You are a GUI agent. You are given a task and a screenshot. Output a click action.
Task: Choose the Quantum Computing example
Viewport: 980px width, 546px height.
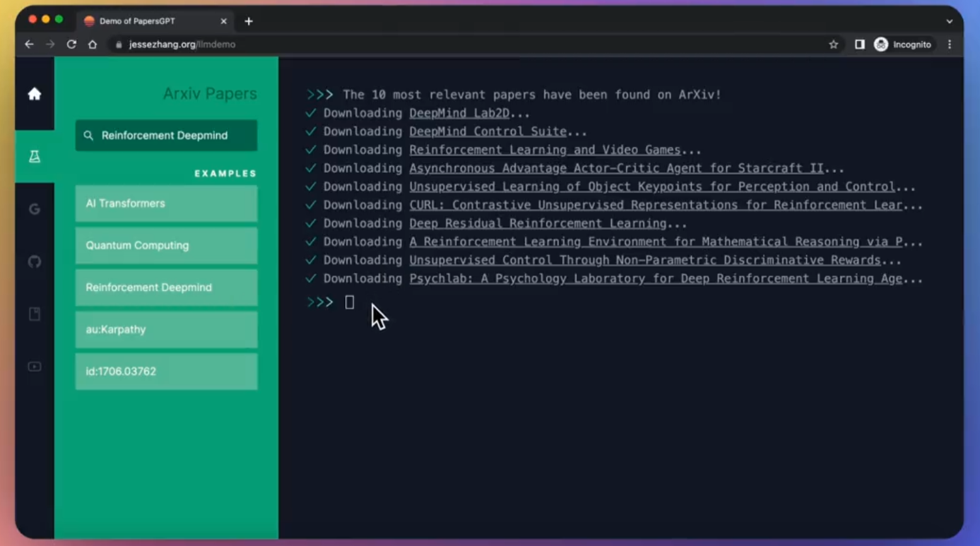click(x=167, y=246)
